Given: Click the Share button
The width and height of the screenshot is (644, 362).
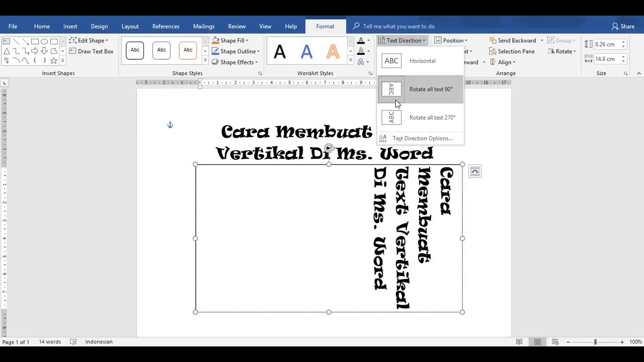Looking at the screenshot, I should click(x=623, y=26).
